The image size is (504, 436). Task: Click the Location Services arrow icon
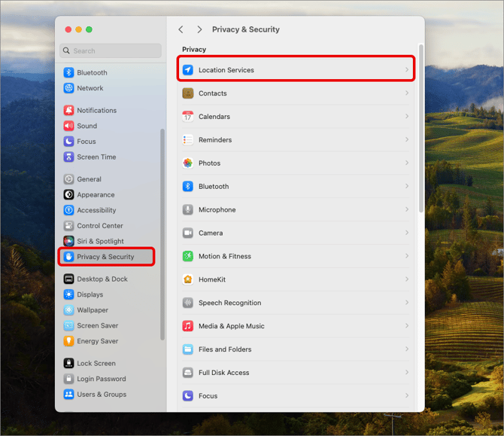tap(188, 70)
